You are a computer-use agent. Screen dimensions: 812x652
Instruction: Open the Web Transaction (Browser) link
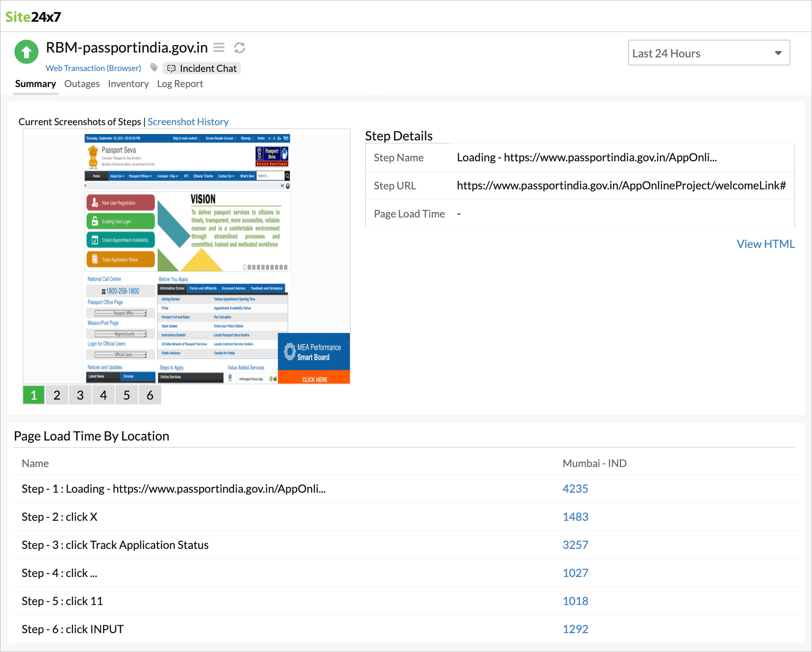pos(93,68)
